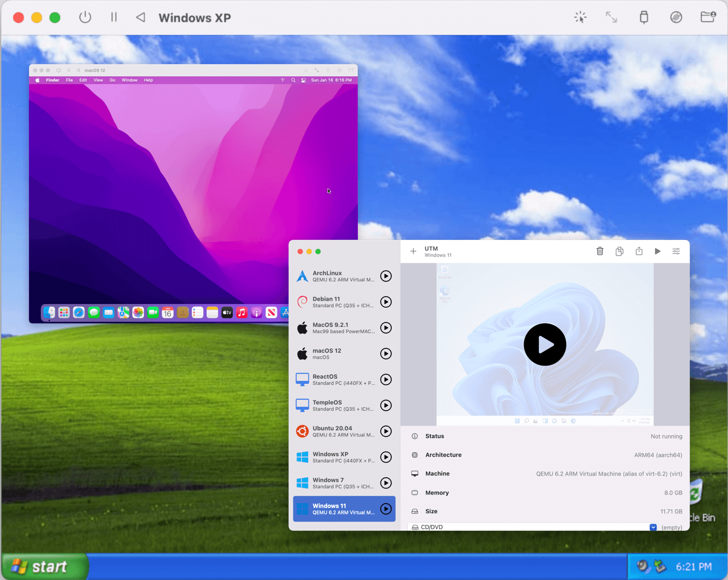Click the plus icon to add a new VM
Image resolution: width=728 pixels, height=580 pixels.
click(x=413, y=251)
